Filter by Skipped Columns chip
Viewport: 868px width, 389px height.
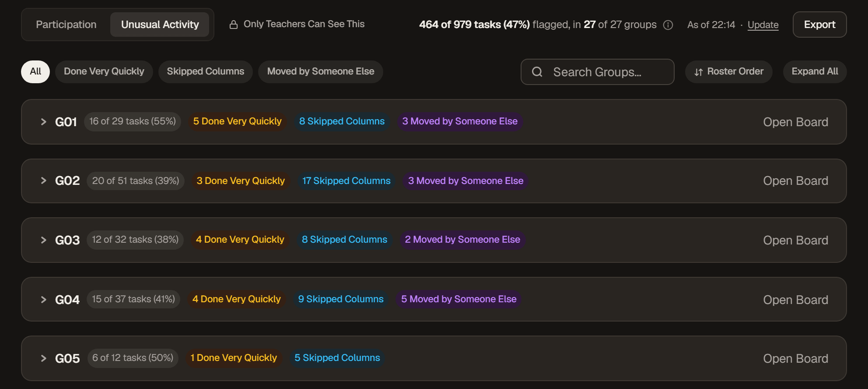point(206,71)
